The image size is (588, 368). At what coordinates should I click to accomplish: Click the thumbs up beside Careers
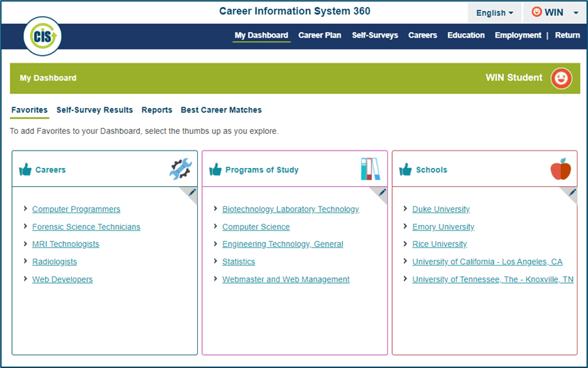(26, 169)
